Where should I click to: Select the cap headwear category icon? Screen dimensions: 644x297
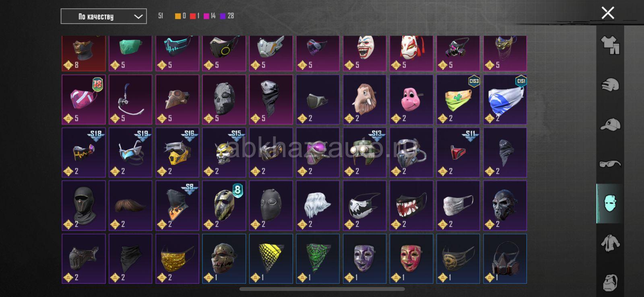click(610, 124)
